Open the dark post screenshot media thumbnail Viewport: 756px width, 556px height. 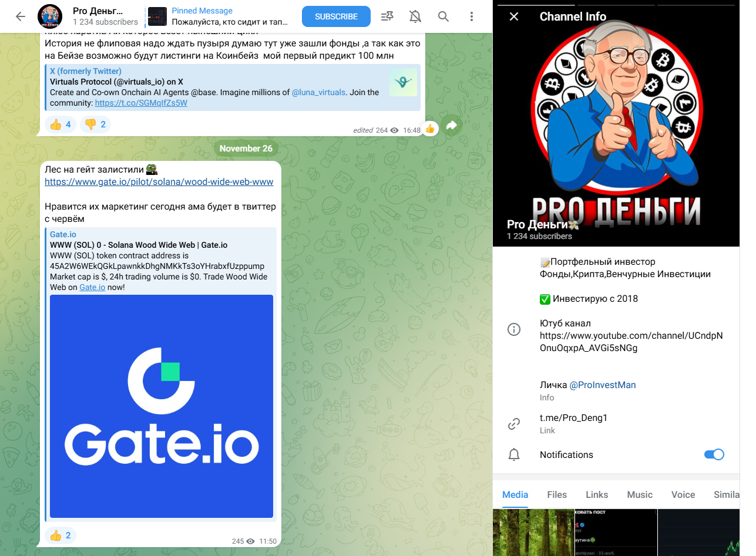point(616,532)
